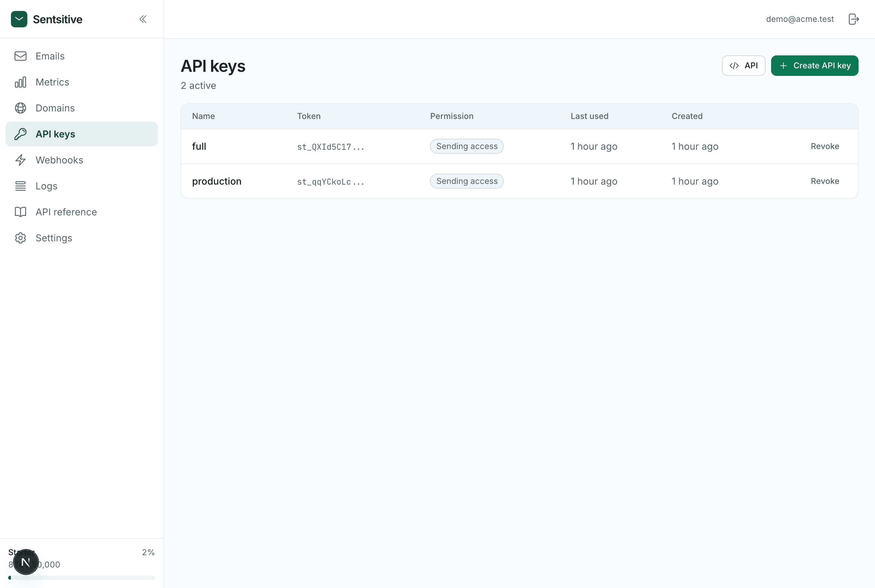875x588 pixels.
Task: Click the Logs lines icon
Action: (21, 186)
